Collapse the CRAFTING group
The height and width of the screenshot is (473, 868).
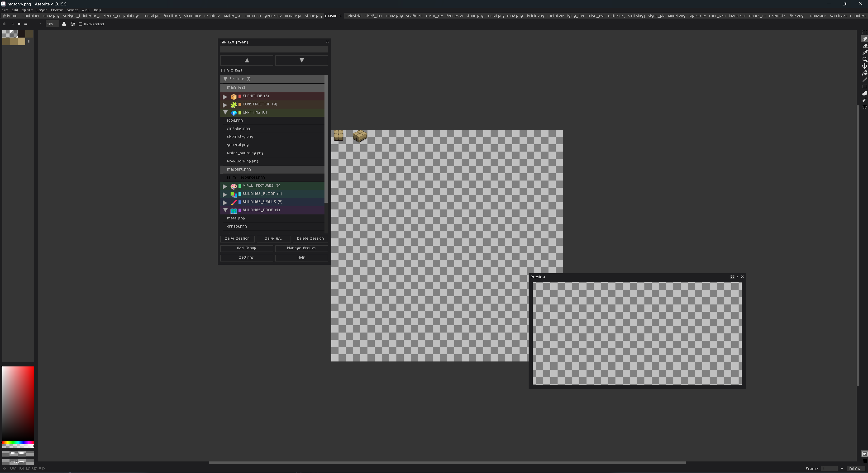[x=225, y=112]
